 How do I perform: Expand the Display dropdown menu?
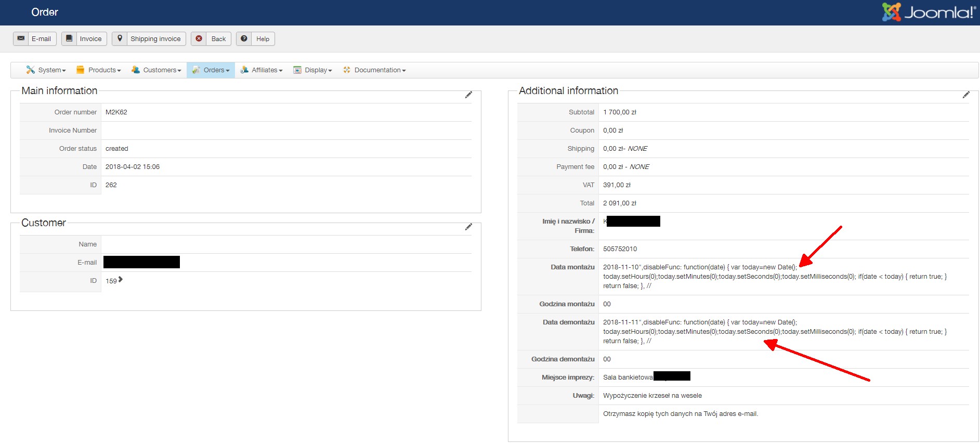[x=312, y=70]
